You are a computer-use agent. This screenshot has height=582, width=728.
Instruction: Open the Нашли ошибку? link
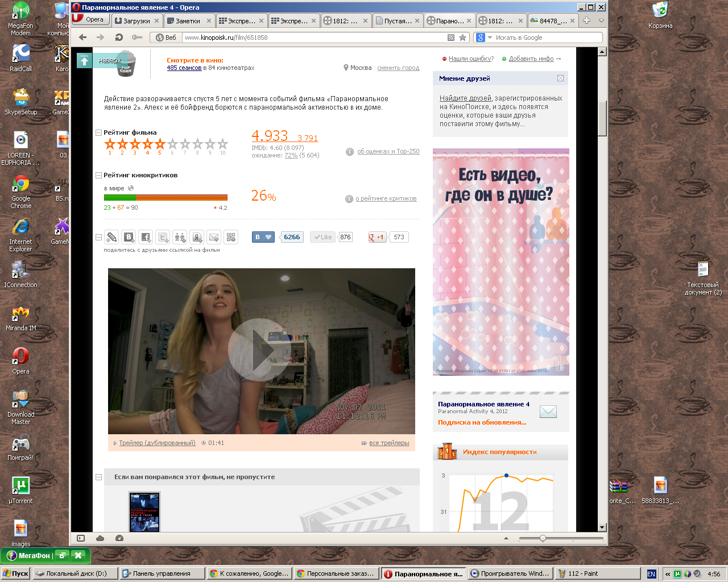point(471,59)
